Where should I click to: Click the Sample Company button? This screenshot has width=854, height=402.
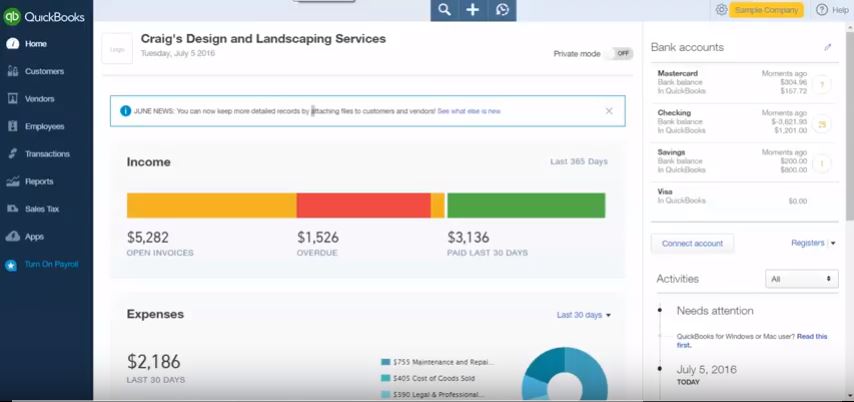[767, 10]
